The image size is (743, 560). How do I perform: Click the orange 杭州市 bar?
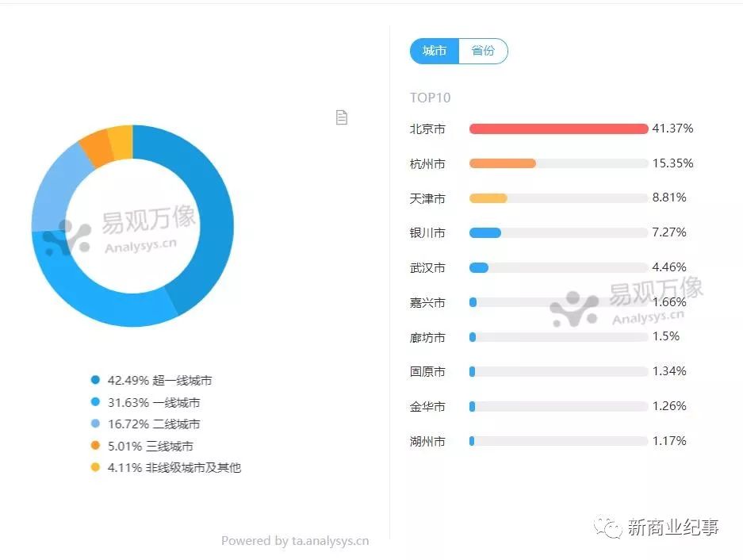502,163
